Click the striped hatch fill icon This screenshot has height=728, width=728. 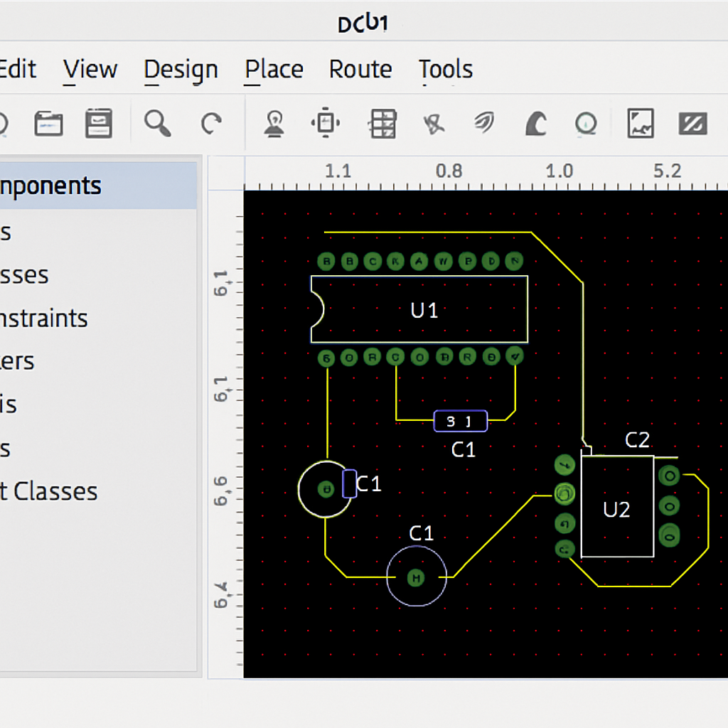pos(692,124)
